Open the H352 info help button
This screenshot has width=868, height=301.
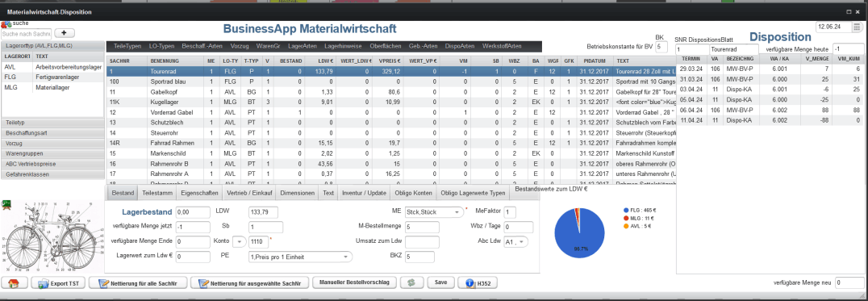[478, 282]
